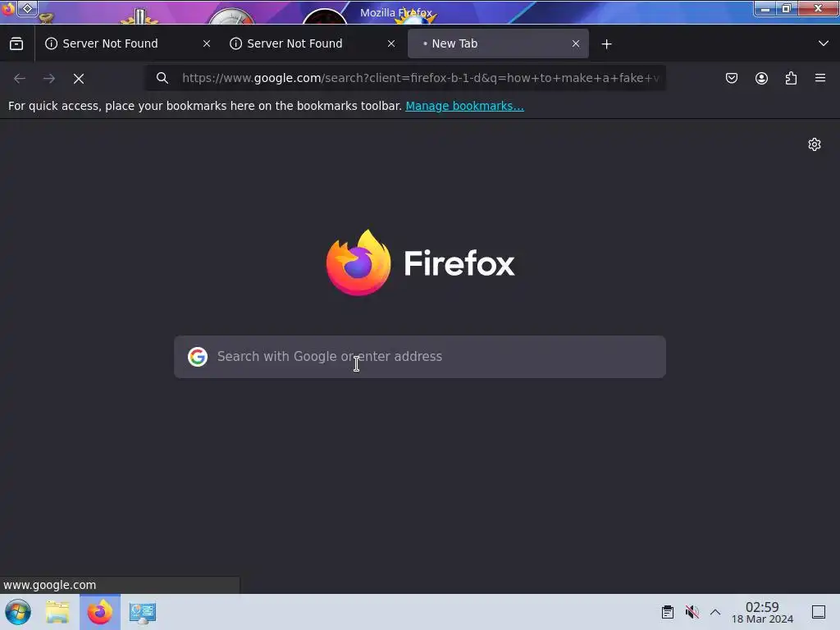Expand the list all tabs chevron
This screenshot has width=840, height=630.
pos(824,43)
